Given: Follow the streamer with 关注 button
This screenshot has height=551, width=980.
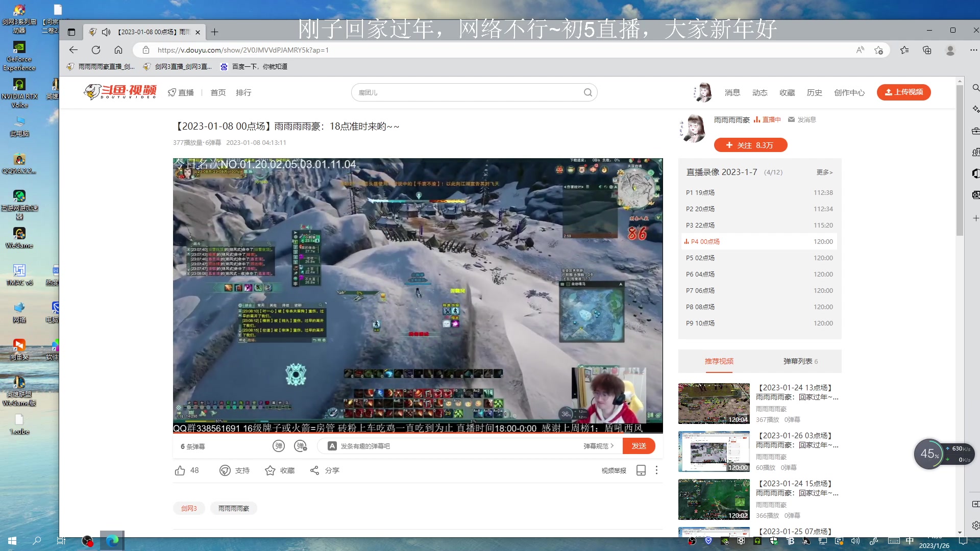Looking at the screenshot, I should [750, 145].
